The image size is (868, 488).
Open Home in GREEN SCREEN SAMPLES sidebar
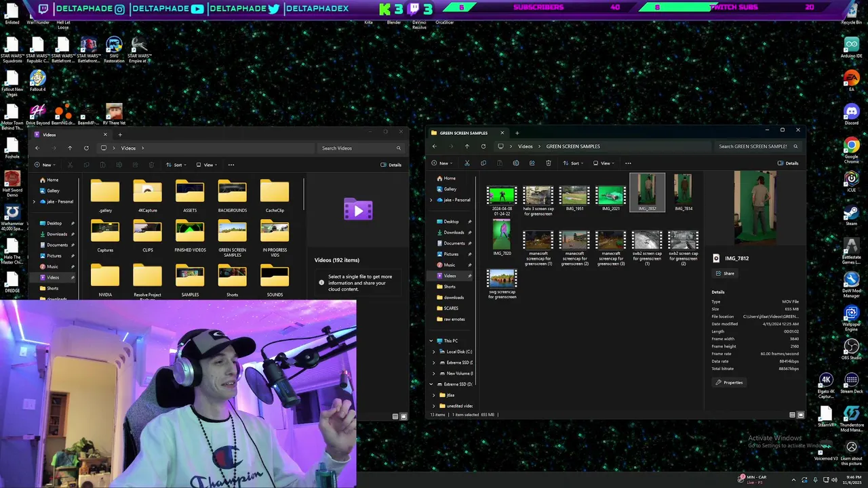(450, 178)
